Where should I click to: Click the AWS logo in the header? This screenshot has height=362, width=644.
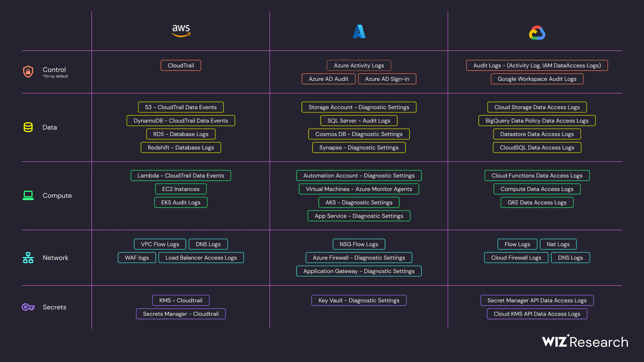tap(181, 31)
